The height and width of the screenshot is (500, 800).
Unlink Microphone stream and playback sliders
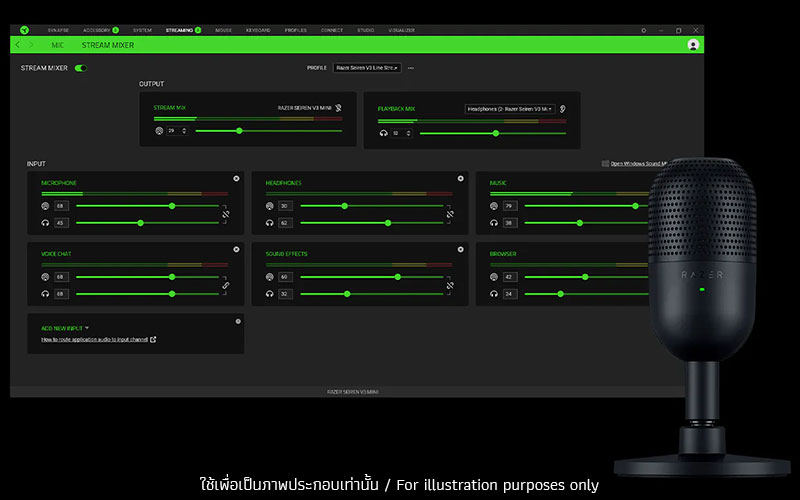click(226, 214)
